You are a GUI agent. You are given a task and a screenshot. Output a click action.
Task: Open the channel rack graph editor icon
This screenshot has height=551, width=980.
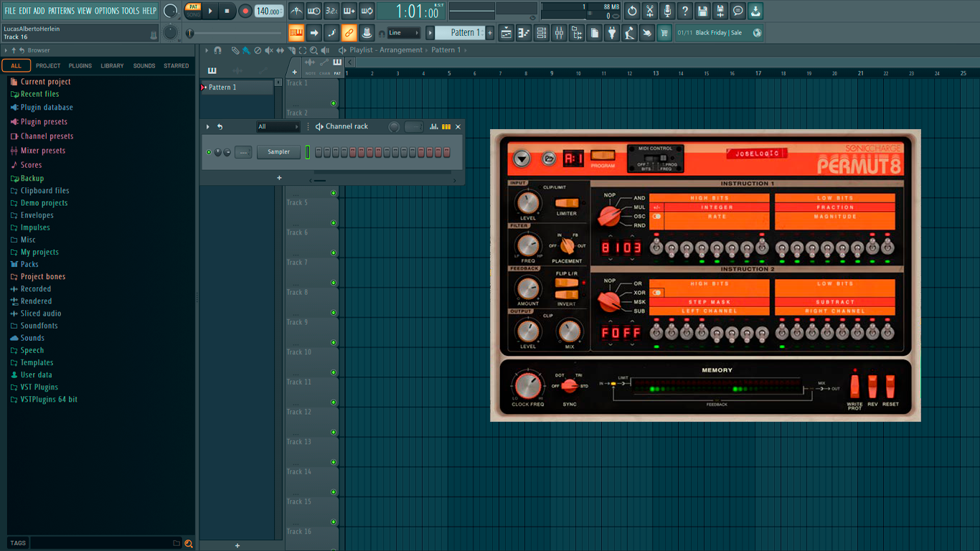tap(434, 126)
